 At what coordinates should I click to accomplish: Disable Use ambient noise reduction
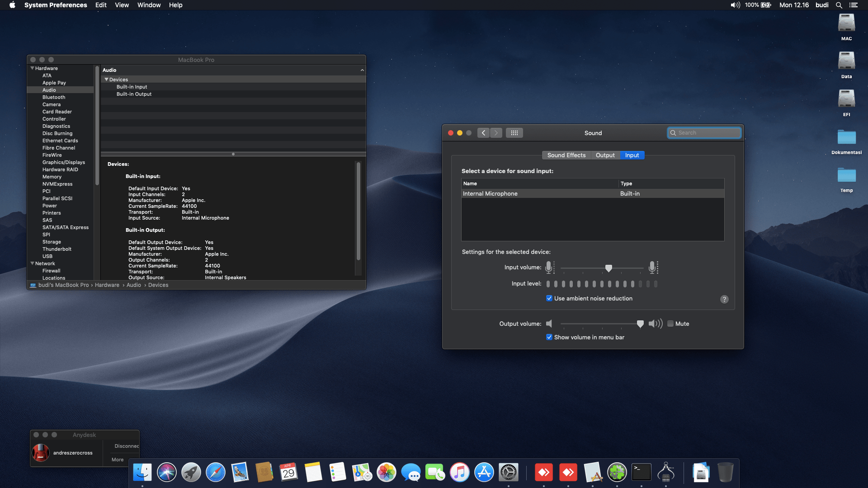[x=549, y=298]
